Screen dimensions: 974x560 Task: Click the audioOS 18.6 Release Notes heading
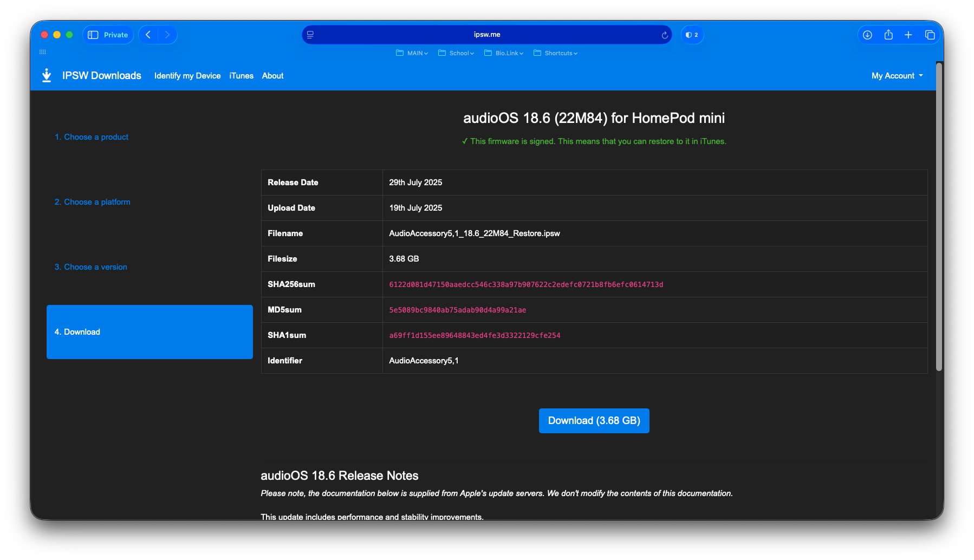click(340, 476)
